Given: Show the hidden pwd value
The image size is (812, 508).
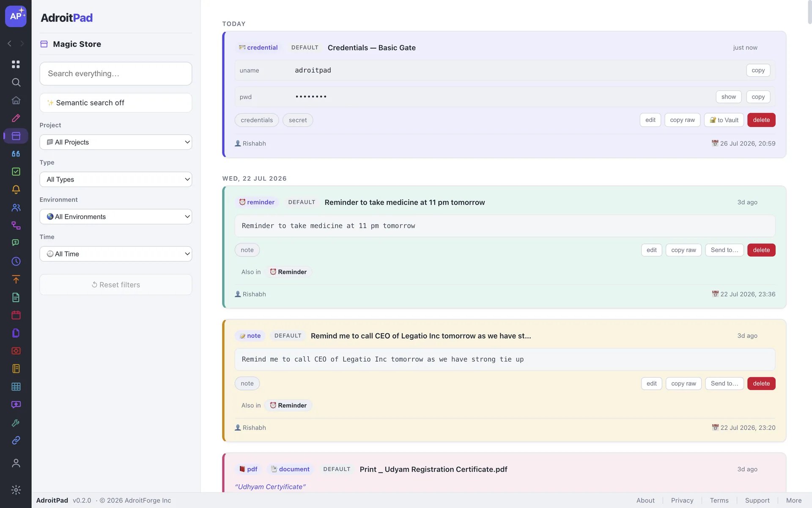Looking at the screenshot, I should 728,97.
